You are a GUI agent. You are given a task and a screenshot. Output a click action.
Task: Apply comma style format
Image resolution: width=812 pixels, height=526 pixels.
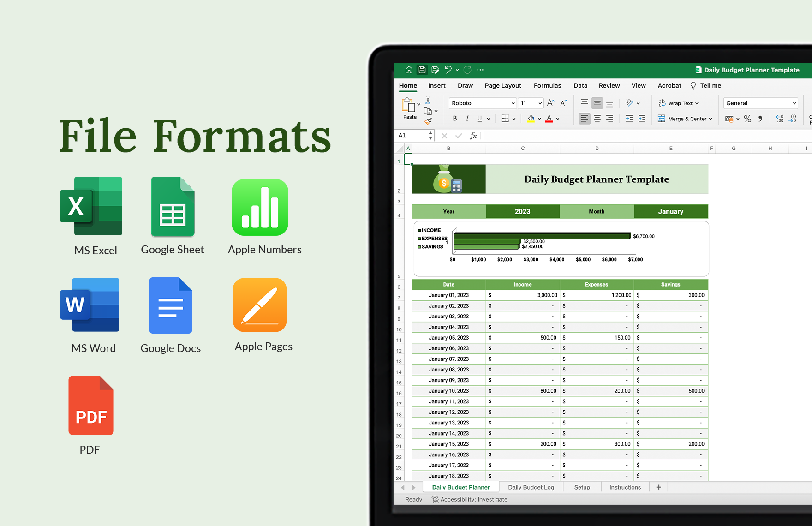pos(760,119)
